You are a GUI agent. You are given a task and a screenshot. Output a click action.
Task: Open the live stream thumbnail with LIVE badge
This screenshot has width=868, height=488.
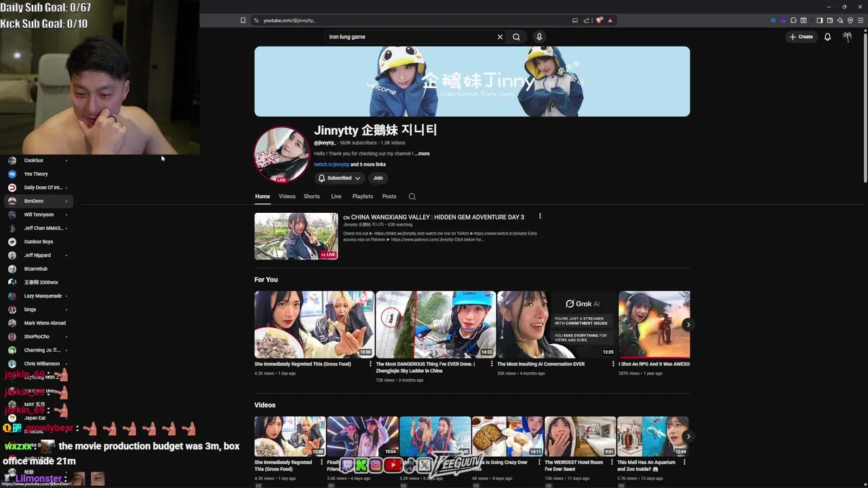tap(296, 236)
